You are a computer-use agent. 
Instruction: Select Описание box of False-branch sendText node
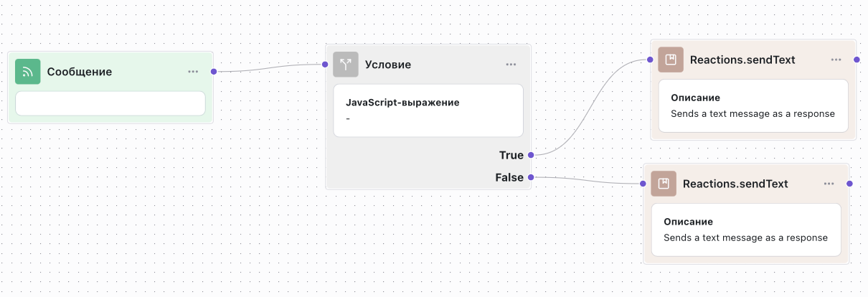746,230
